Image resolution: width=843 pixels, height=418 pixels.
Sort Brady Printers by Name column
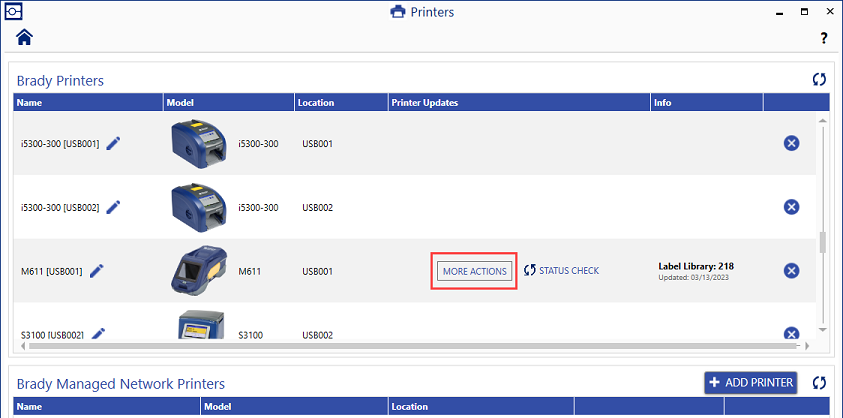(x=88, y=102)
